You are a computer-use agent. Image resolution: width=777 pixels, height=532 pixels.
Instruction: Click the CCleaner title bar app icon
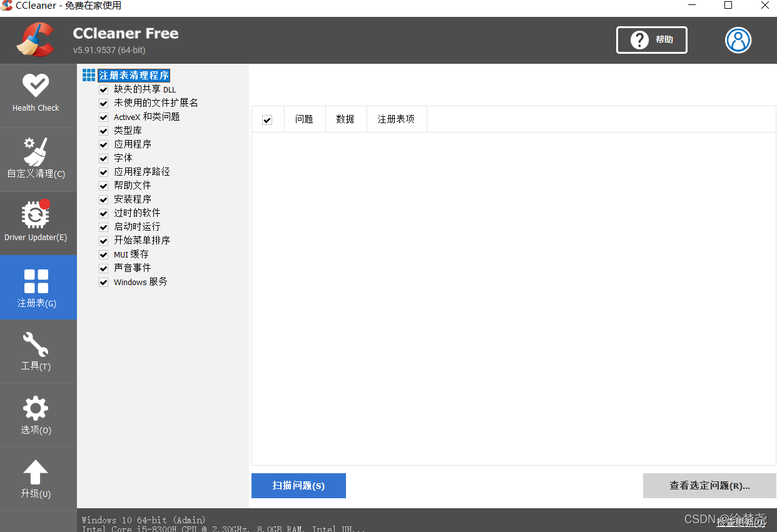(6, 6)
